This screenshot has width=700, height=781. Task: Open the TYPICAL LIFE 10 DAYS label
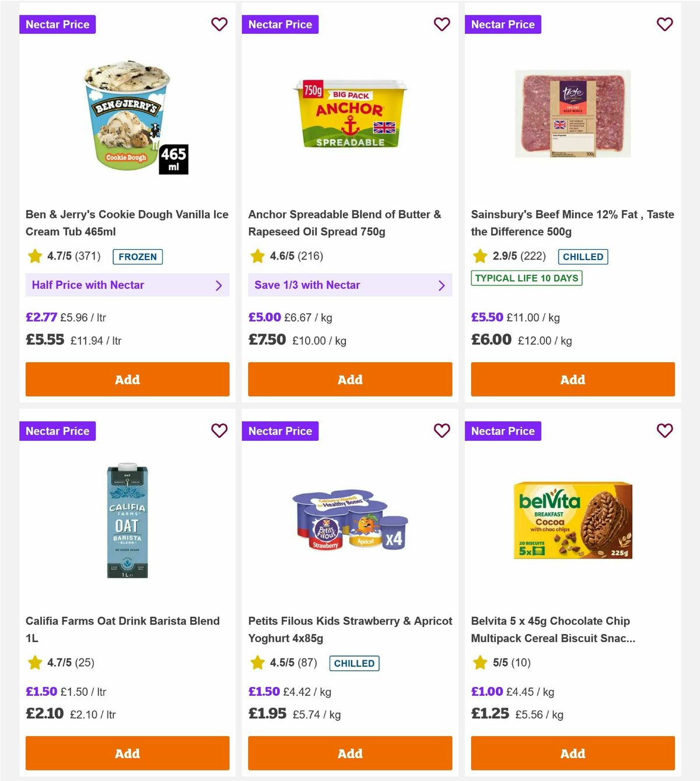click(x=526, y=278)
